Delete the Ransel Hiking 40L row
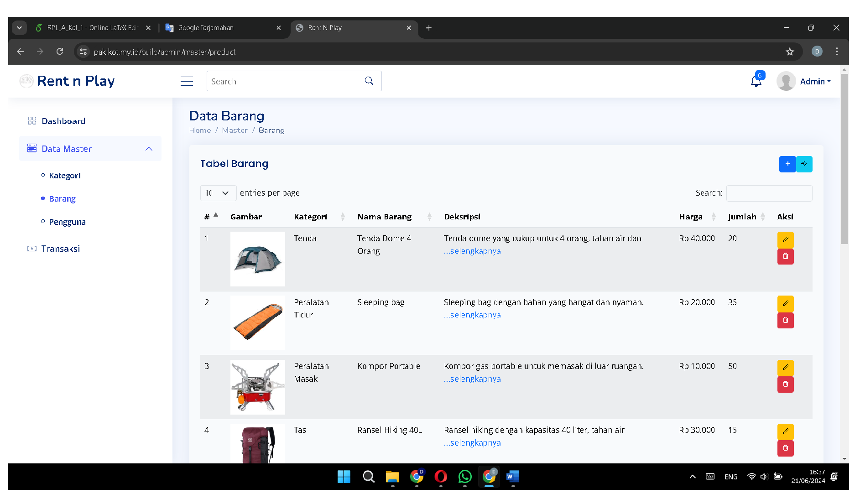The image size is (860, 504). click(x=785, y=448)
